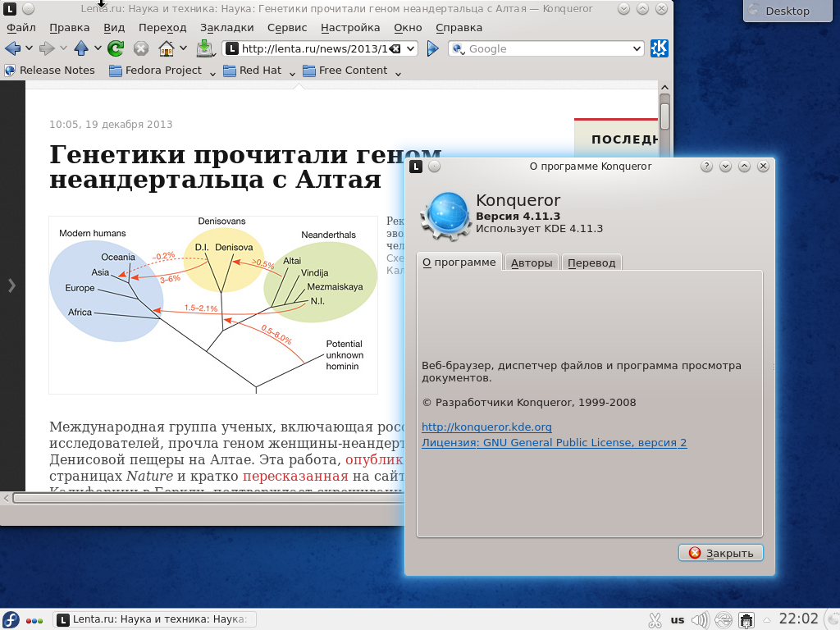This screenshot has width=840, height=630.
Task: Expand Red Hat bookmark dropdown arrow
Action: 292,73
